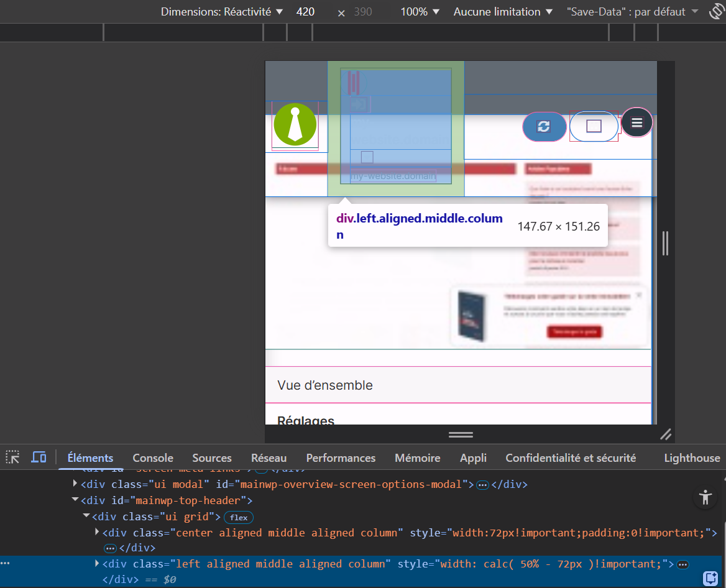Collapse the mainwp-top-header div node
The image size is (726, 588).
click(75, 500)
